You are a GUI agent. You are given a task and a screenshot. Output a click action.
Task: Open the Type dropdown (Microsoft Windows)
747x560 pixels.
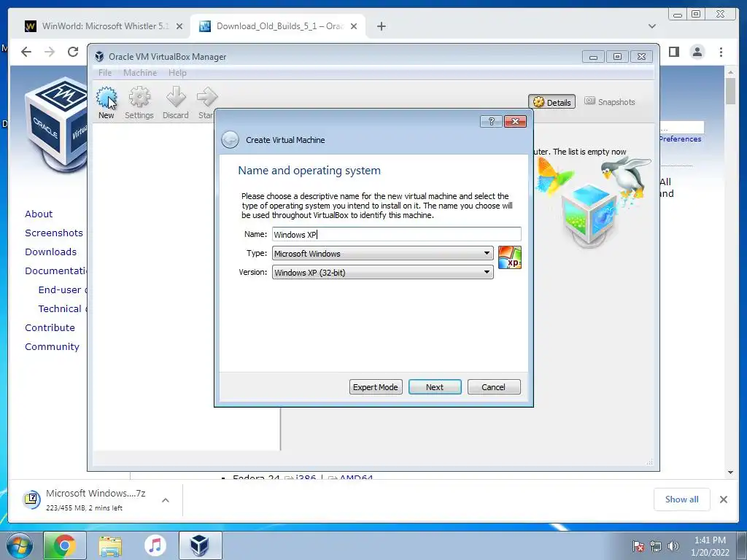point(382,253)
